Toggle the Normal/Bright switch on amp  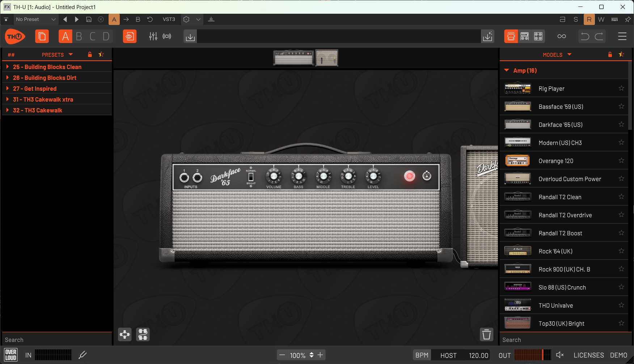[x=251, y=177]
